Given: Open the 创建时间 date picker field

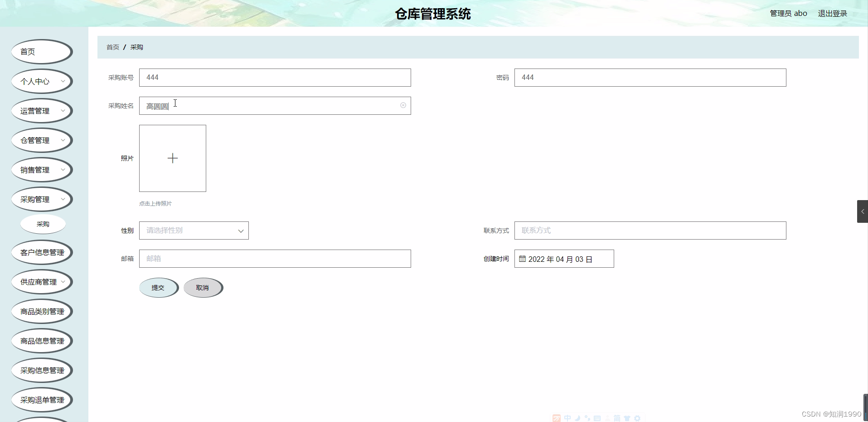Looking at the screenshot, I should click(564, 259).
